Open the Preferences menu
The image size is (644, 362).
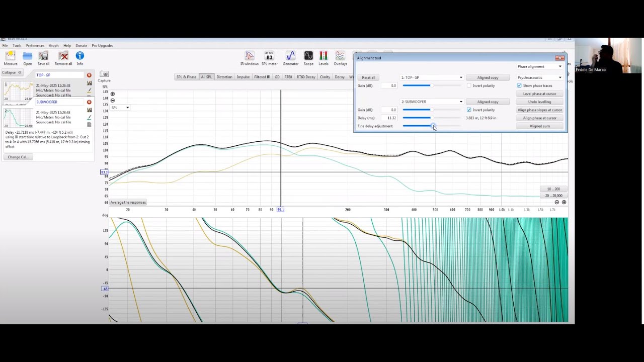[35, 46]
